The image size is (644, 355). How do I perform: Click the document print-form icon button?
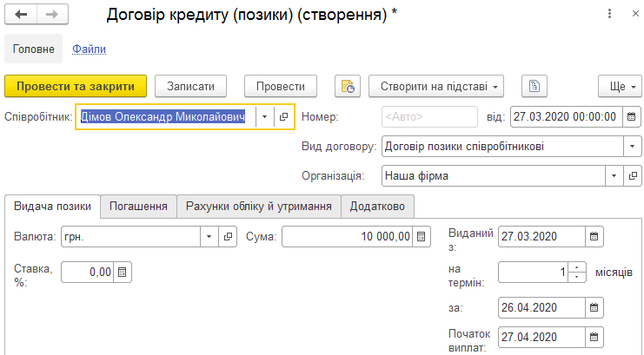pos(534,86)
